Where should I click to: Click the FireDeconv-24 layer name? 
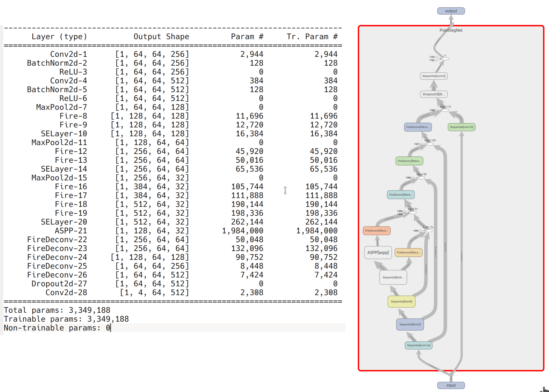(x=57, y=257)
